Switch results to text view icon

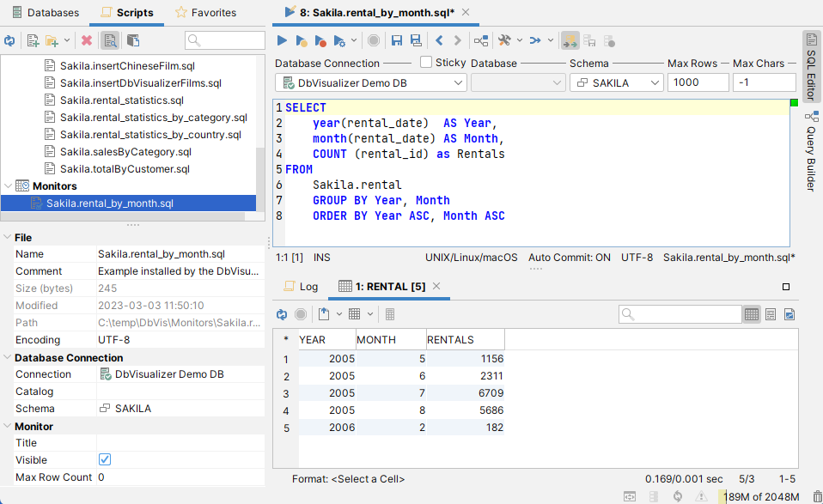(771, 316)
